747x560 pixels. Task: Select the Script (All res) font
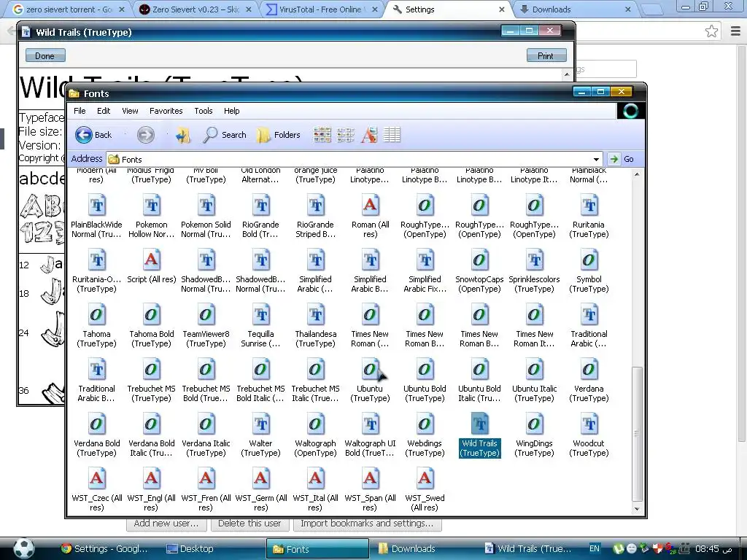click(152, 267)
